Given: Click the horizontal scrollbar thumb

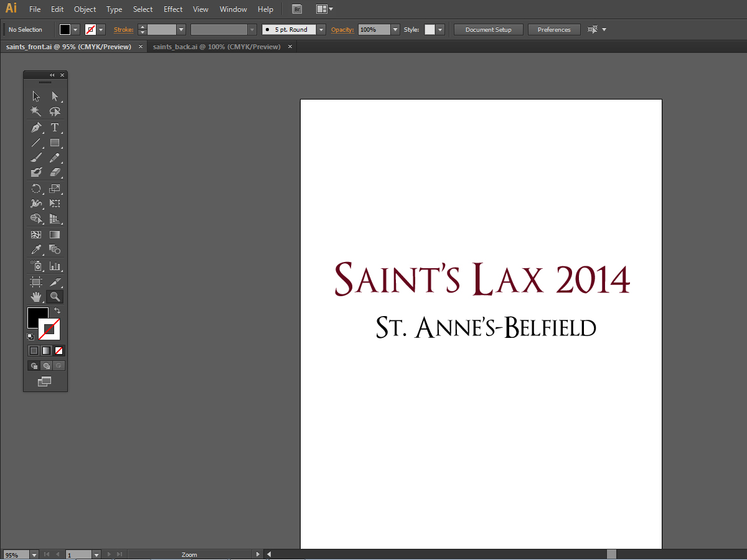Looking at the screenshot, I should pos(611,554).
